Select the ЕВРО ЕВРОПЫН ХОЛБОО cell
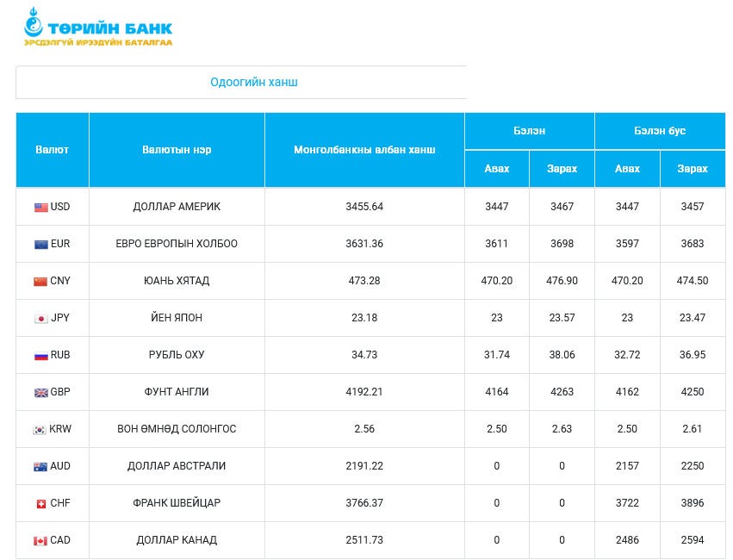Viewport: 733px width, 560px height. tap(177, 244)
